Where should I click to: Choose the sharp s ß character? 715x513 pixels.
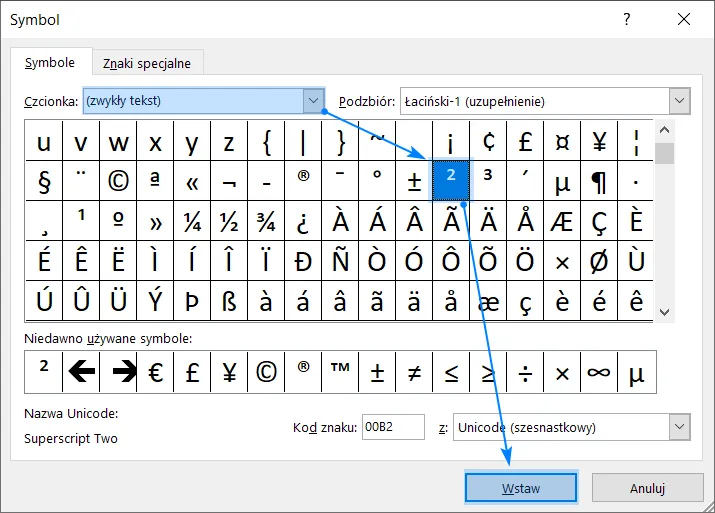[x=229, y=298]
